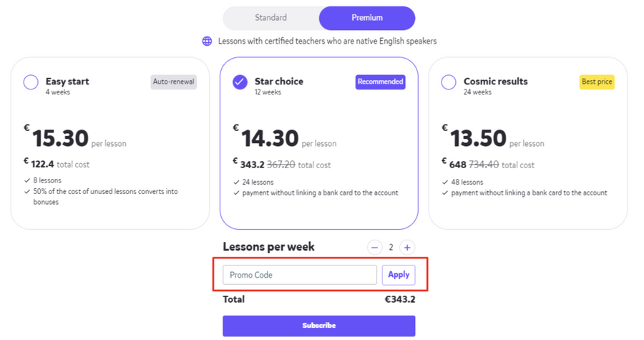Click the checkmark icon beside 8 lessons

click(x=28, y=181)
